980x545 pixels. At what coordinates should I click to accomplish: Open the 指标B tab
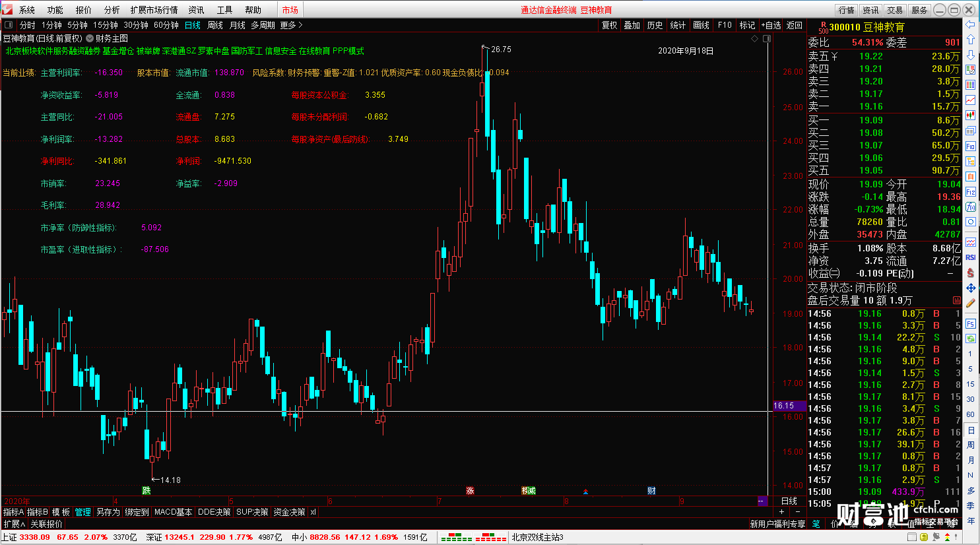coord(38,512)
